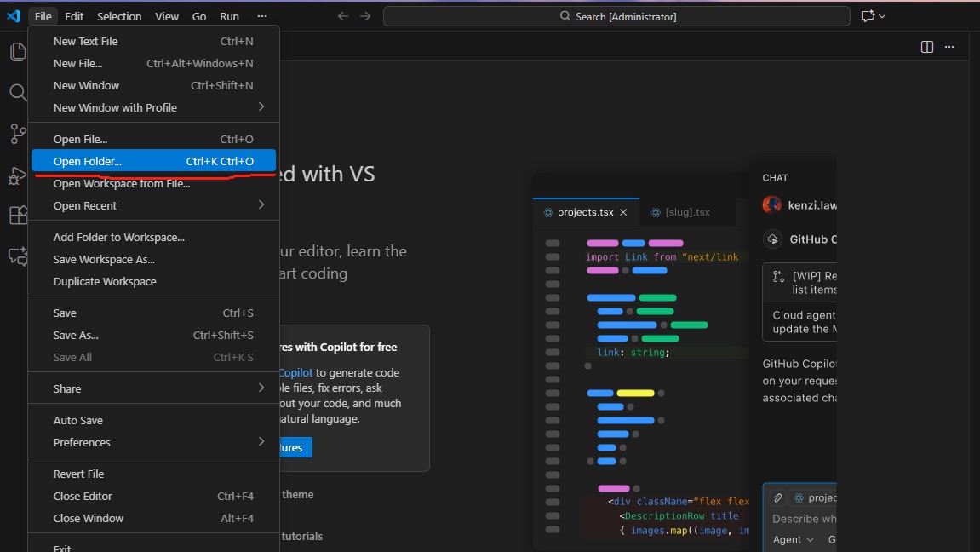The image size is (980, 552).
Task: Click the theme walkthrough step
Action: point(297,494)
